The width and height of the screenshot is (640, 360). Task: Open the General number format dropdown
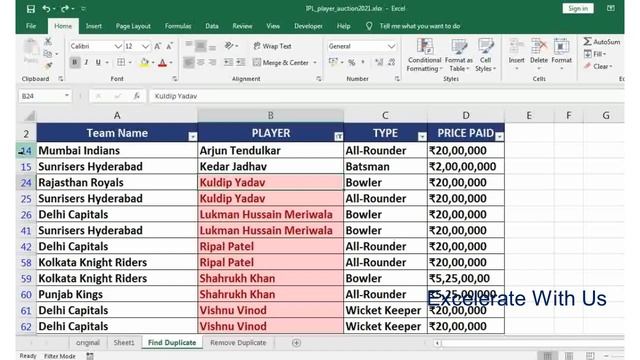click(x=391, y=46)
